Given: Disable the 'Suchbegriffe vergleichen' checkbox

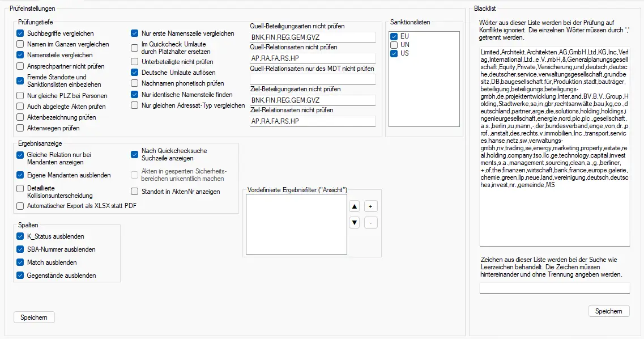Looking at the screenshot, I should tap(20, 32).
